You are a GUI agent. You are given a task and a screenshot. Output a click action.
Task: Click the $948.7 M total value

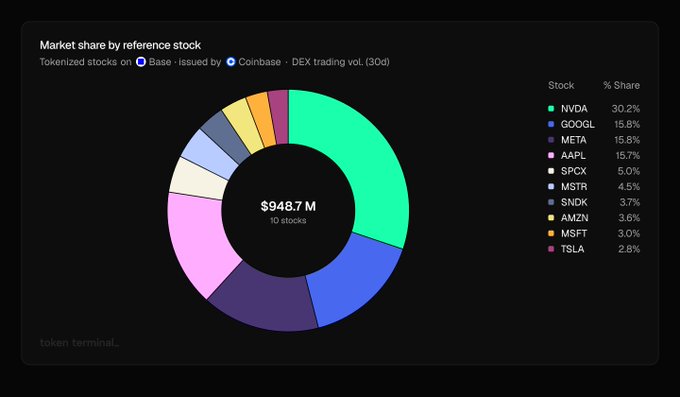pyautogui.click(x=288, y=206)
